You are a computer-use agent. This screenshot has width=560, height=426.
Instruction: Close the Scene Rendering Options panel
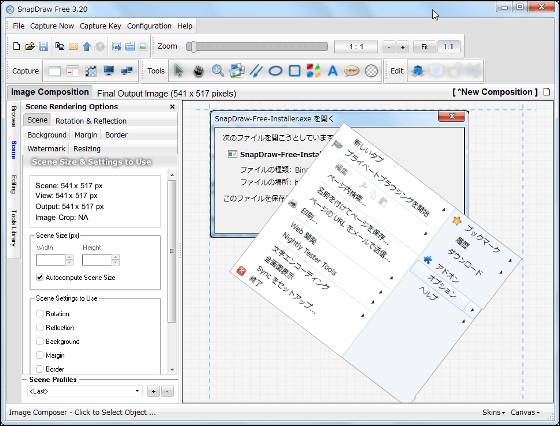(x=172, y=106)
